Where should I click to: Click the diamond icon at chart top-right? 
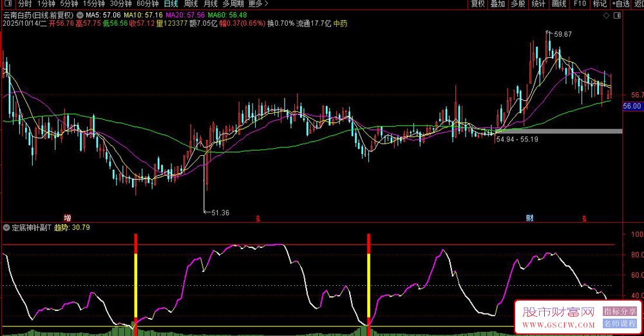[x=605, y=14]
